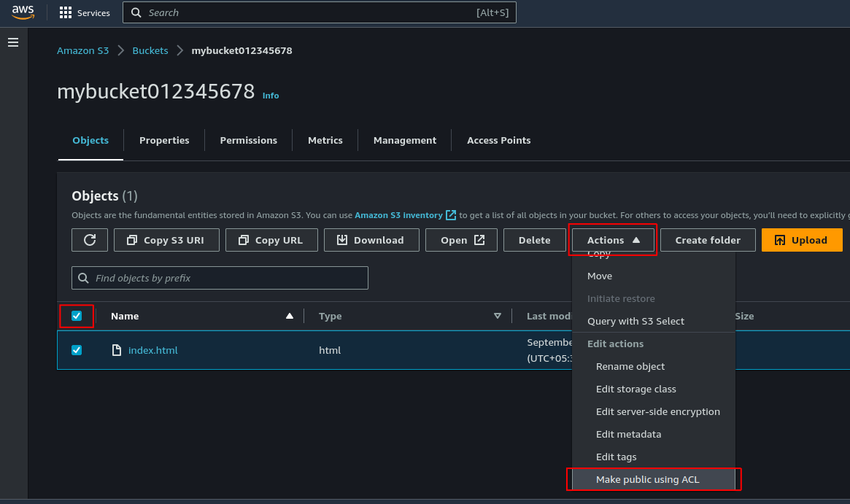Click the orange Upload button
The height and width of the screenshot is (504, 850).
point(802,240)
